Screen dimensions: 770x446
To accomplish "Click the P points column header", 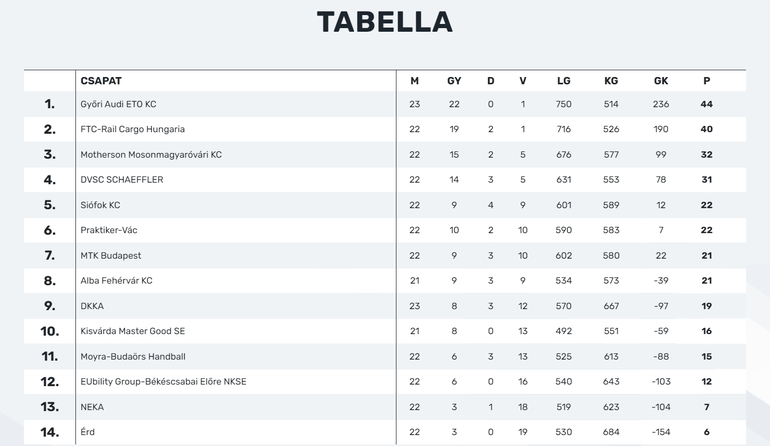I will coord(707,81).
